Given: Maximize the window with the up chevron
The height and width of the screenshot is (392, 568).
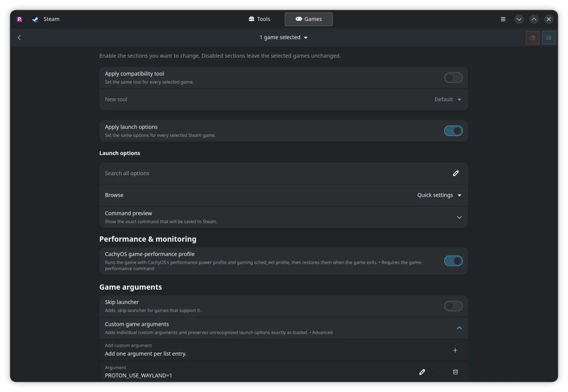Looking at the screenshot, I should tap(534, 19).
